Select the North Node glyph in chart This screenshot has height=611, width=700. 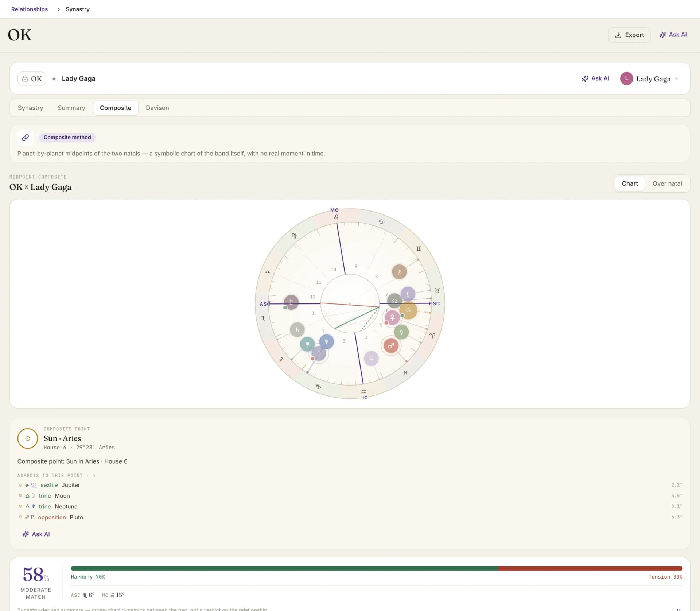[394, 301]
